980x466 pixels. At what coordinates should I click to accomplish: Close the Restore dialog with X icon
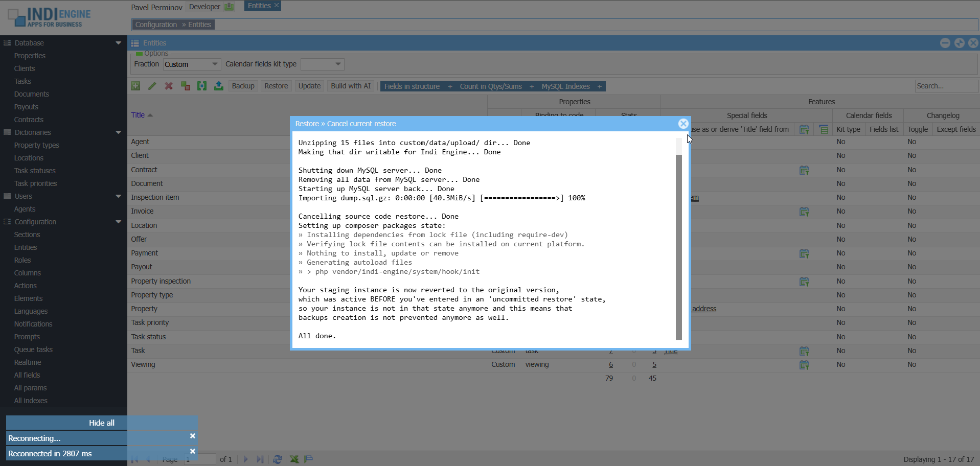click(x=683, y=124)
